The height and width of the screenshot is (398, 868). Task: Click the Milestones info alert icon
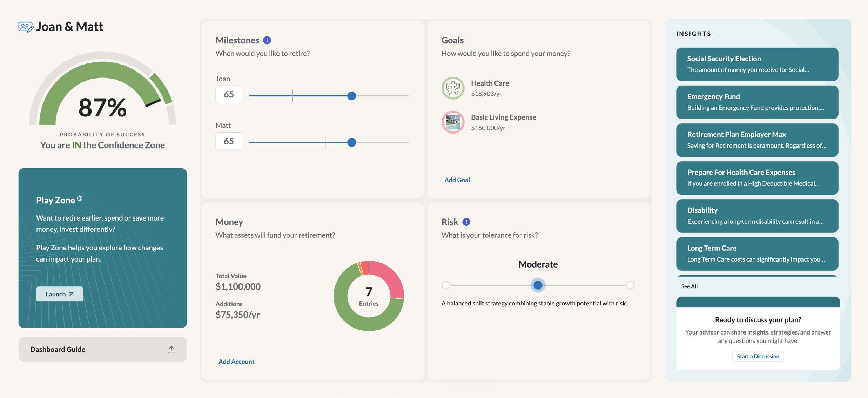coord(267,40)
